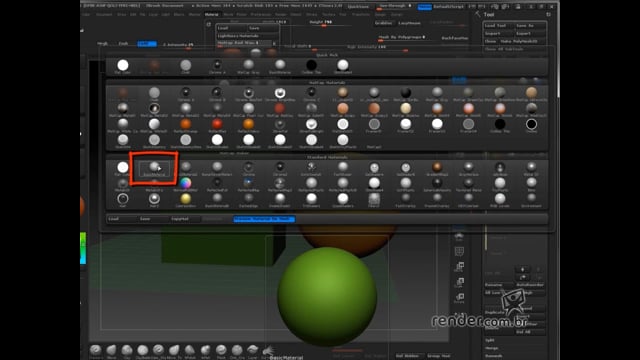Choose MatCap Gray in the Quick Pick row
Image resolution: width=640 pixels, height=360 pixels.
[x=249, y=66]
